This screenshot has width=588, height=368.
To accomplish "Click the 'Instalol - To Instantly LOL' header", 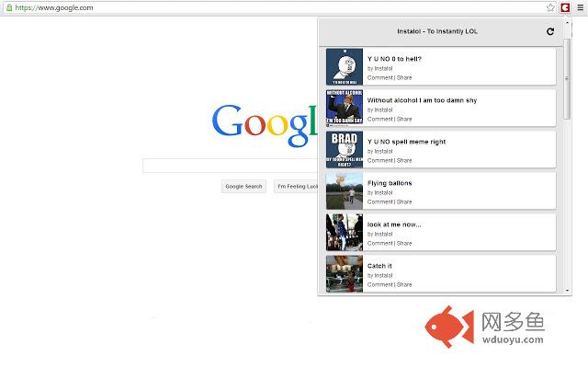I will [x=437, y=31].
